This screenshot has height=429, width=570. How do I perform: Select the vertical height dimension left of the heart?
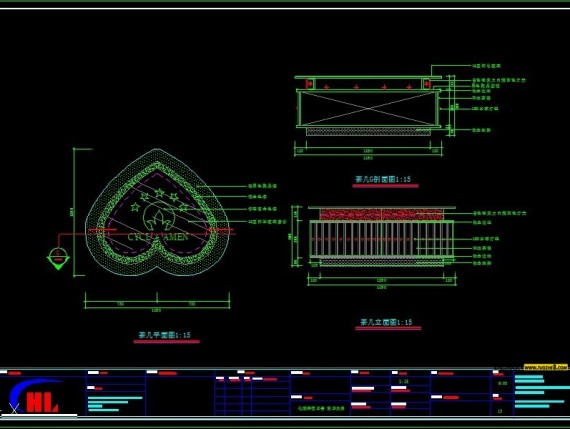(75, 212)
